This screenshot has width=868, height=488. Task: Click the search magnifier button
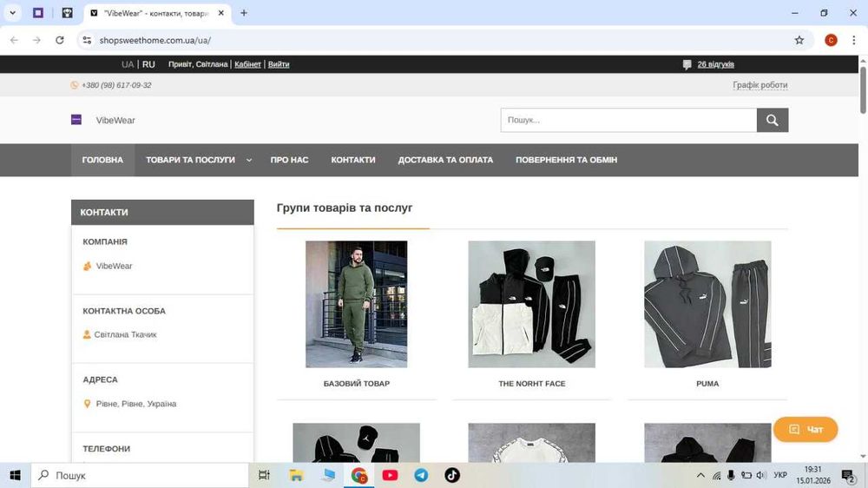pos(773,120)
